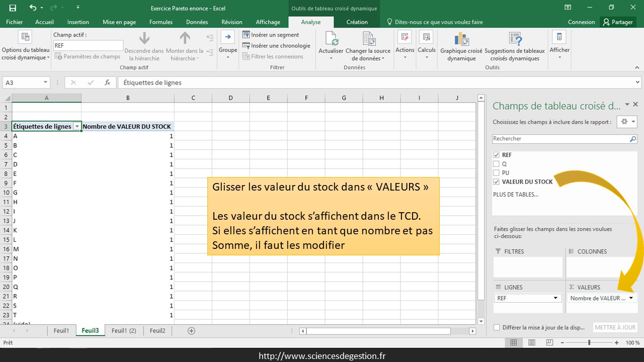Open the Étiquettes de lignes filter dropdown
Image resolution: width=644 pixels, height=362 pixels.
[x=77, y=127]
